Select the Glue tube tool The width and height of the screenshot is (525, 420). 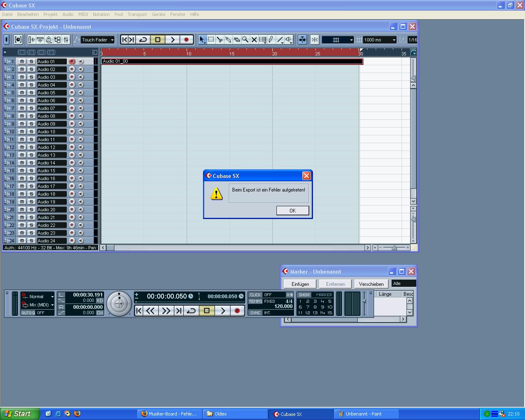[x=228, y=40]
